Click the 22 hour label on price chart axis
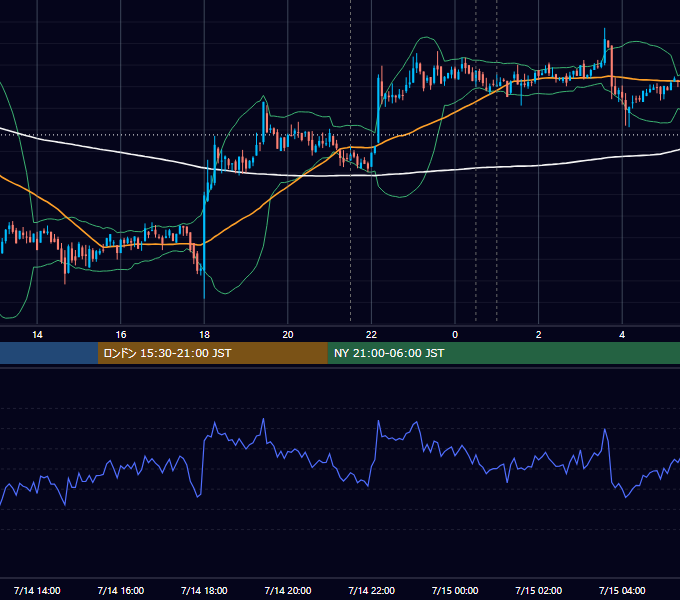 pos(371,335)
